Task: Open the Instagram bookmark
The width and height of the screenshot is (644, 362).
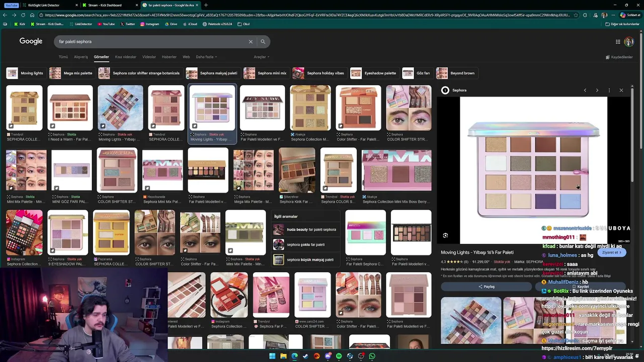Action: [149, 24]
